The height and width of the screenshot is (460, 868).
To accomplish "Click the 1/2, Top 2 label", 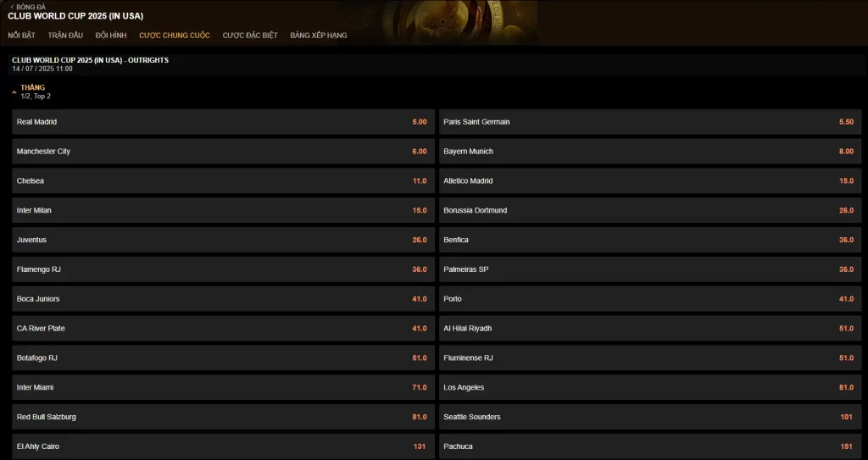I will [36, 97].
